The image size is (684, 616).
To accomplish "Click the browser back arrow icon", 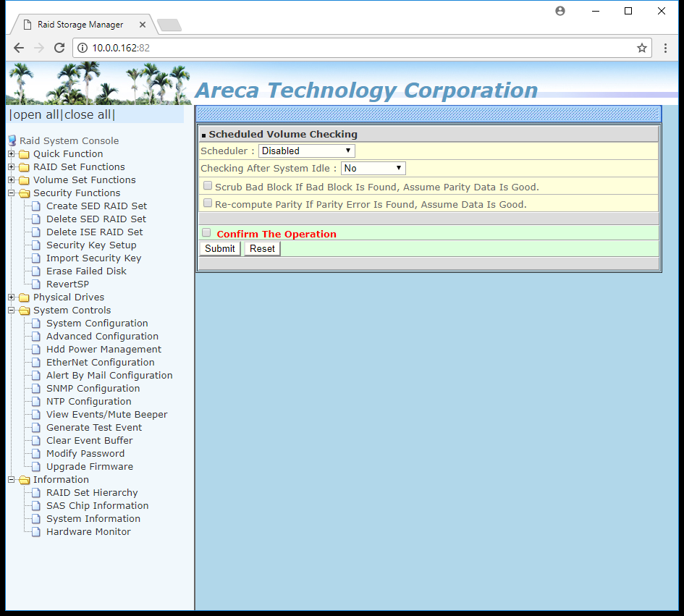I will pos(19,48).
